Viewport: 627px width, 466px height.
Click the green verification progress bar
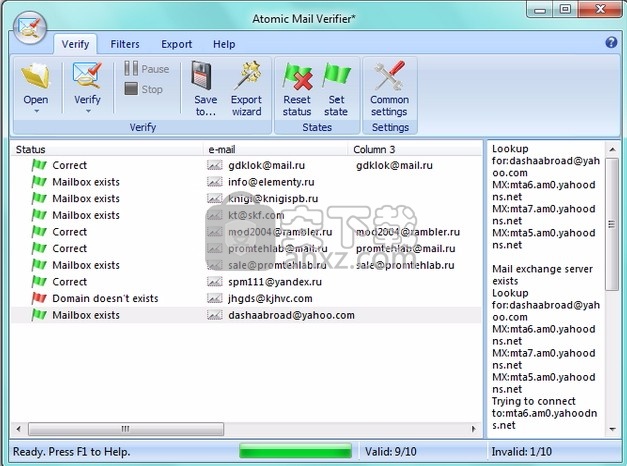295,452
